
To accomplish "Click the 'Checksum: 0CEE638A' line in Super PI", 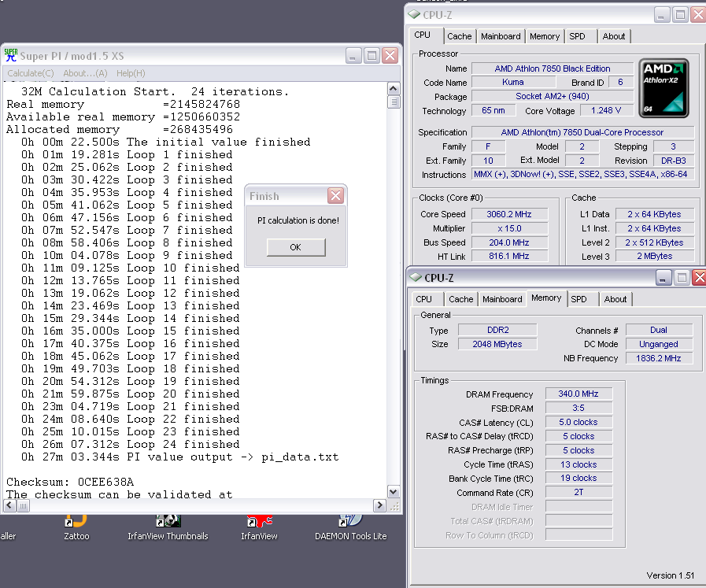I will pyautogui.click(x=70, y=482).
